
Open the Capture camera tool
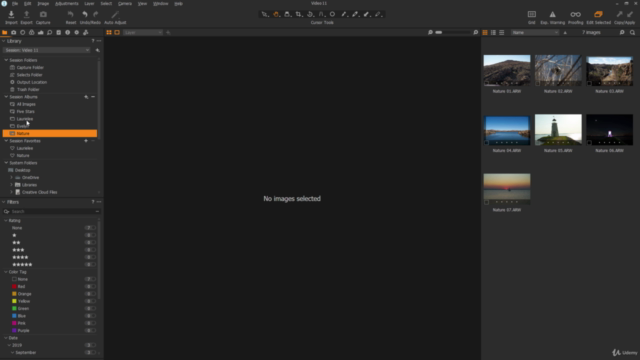pyautogui.click(x=43, y=15)
